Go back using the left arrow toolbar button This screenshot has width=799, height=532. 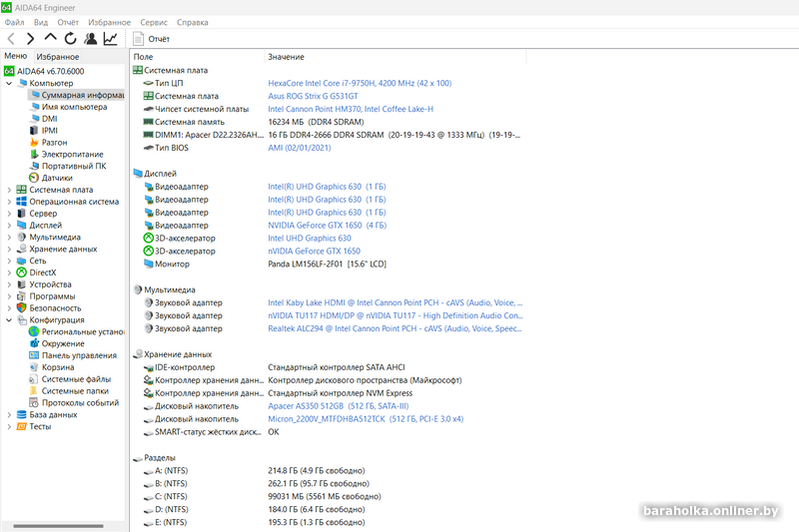point(11,39)
